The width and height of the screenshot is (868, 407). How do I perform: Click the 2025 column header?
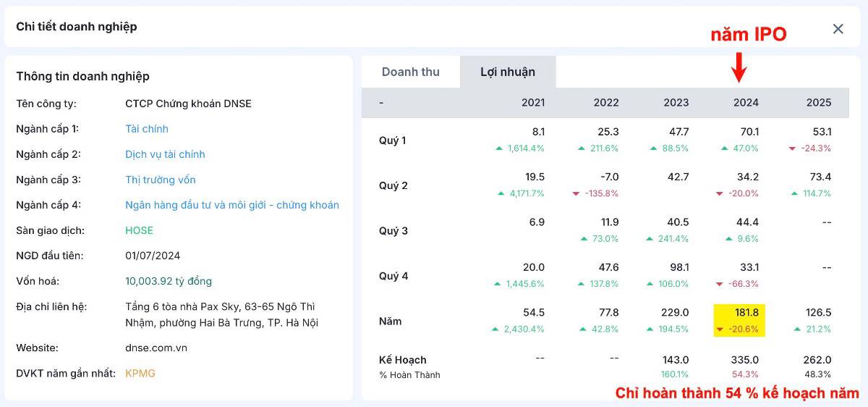(819, 103)
